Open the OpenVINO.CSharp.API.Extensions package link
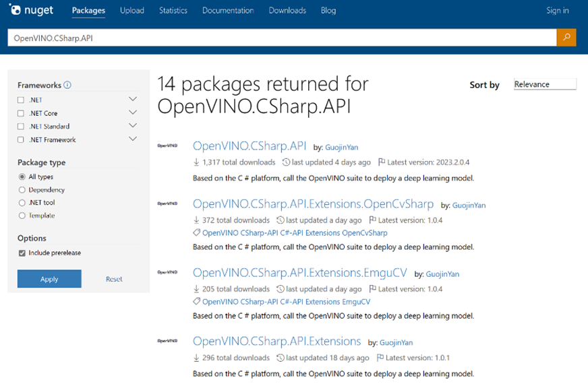588x384 pixels. (x=276, y=342)
